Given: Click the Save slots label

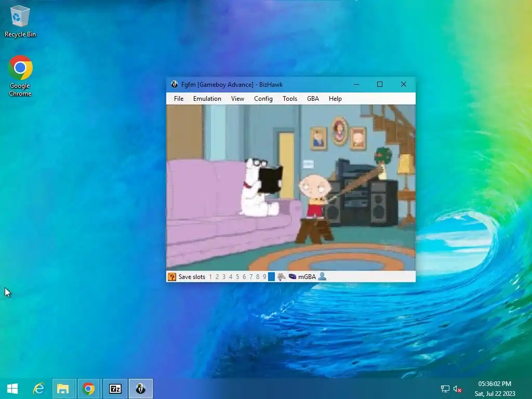Looking at the screenshot, I should [192, 277].
